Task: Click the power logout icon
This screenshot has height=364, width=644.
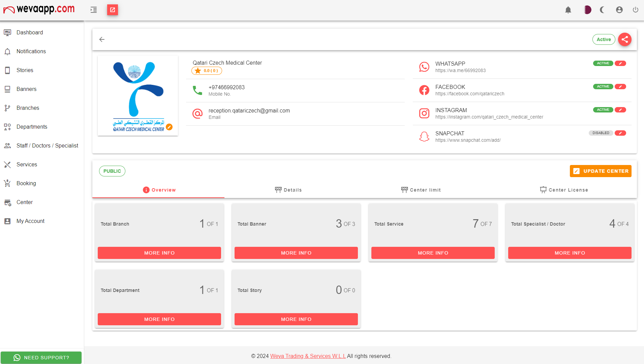Action: click(636, 10)
